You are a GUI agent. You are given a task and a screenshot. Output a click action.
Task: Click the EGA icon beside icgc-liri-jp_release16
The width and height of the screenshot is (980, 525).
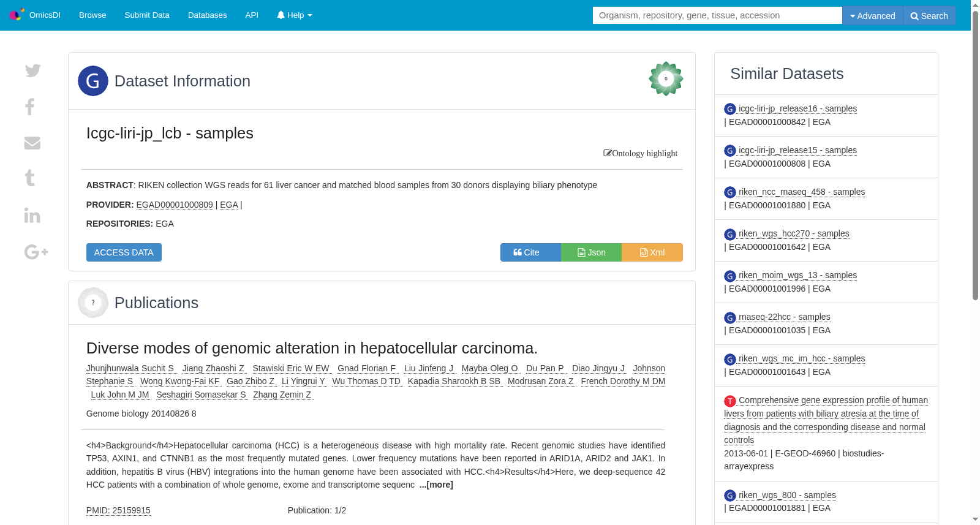pos(730,109)
